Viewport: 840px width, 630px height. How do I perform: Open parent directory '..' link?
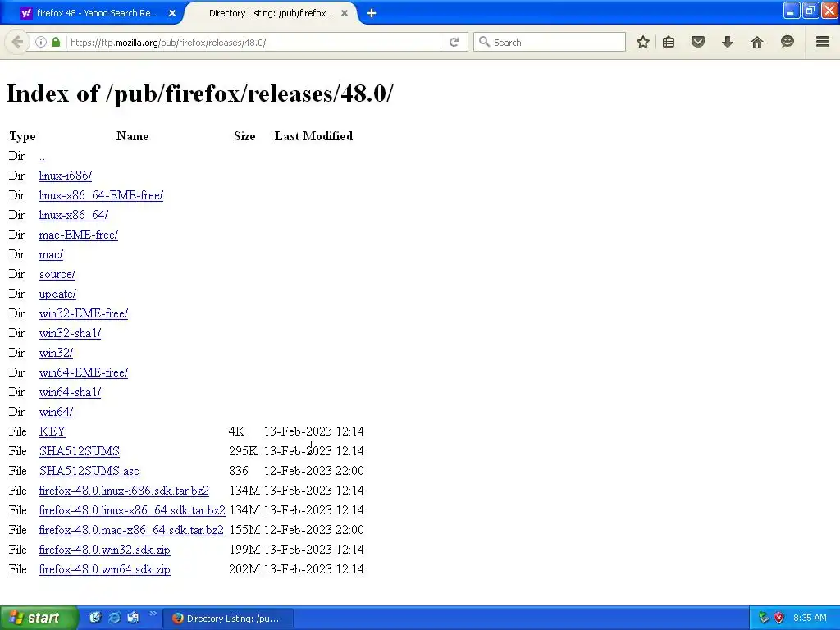click(43, 157)
